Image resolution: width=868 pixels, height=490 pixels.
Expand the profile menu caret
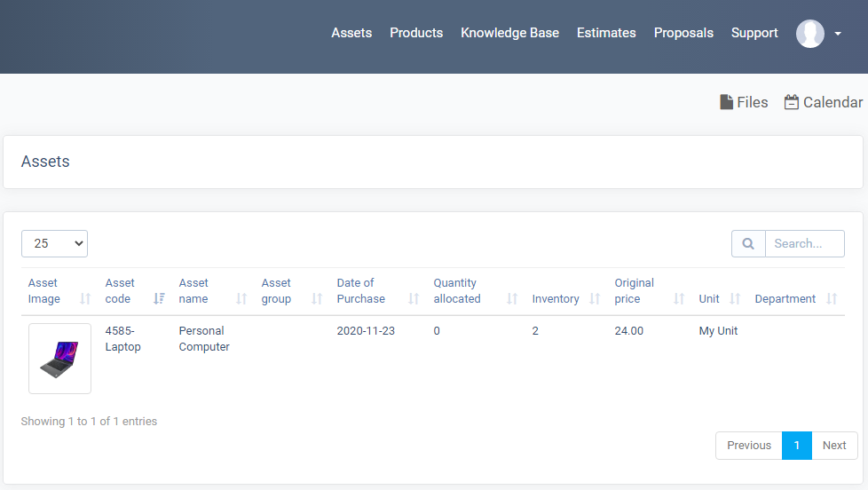[x=838, y=34]
